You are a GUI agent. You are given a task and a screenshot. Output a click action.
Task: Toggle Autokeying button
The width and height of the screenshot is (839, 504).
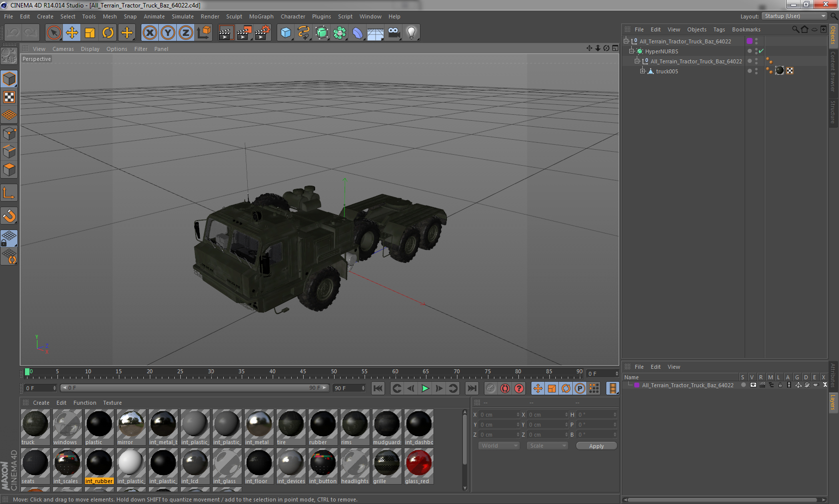pyautogui.click(x=505, y=388)
